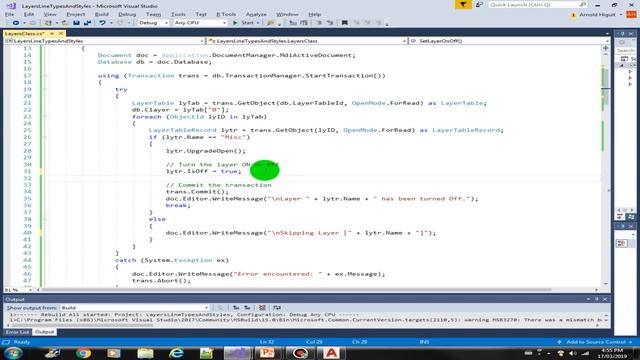Open the editor zoom level dropdown
Viewport: 640px width, 360px height.
coord(18,290)
